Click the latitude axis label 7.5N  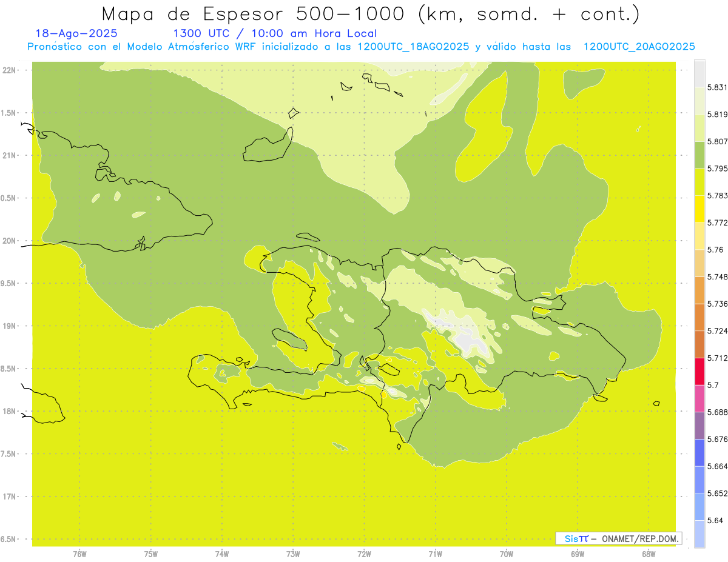(8, 454)
